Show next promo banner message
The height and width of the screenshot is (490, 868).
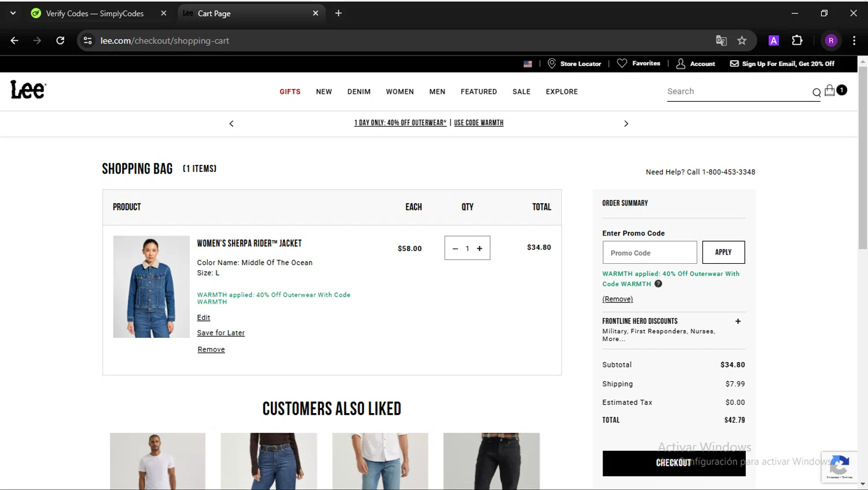pyautogui.click(x=626, y=123)
